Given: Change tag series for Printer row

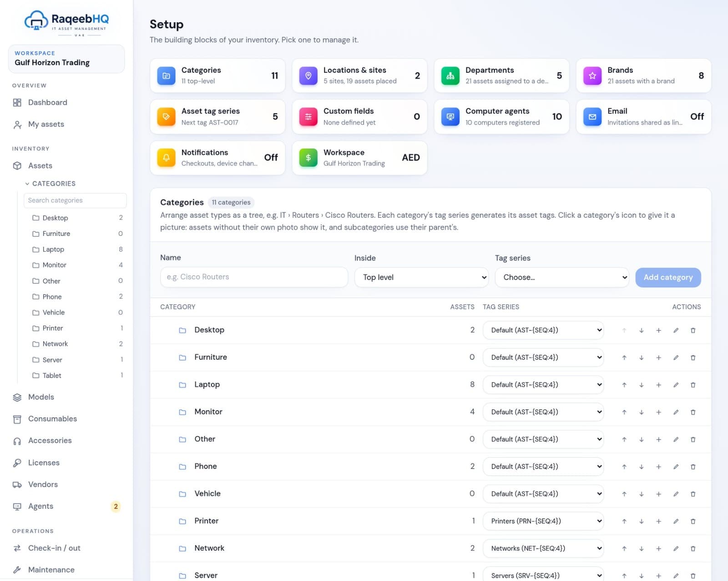Looking at the screenshot, I should point(543,521).
